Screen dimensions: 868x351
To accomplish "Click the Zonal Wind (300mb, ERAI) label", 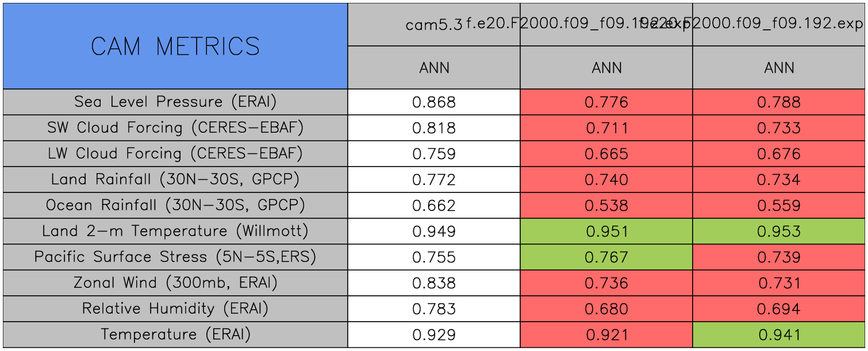I will click(175, 283).
